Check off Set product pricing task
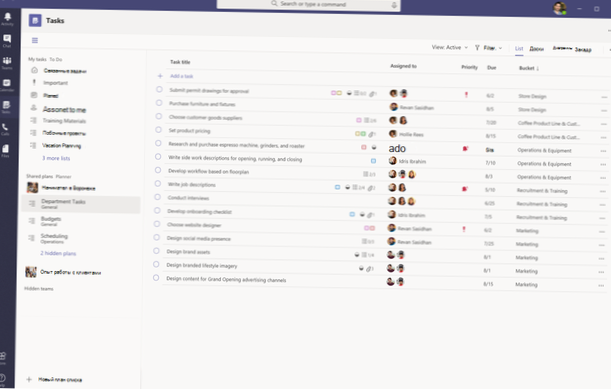This screenshot has height=389, width=611. (x=158, y=130)
